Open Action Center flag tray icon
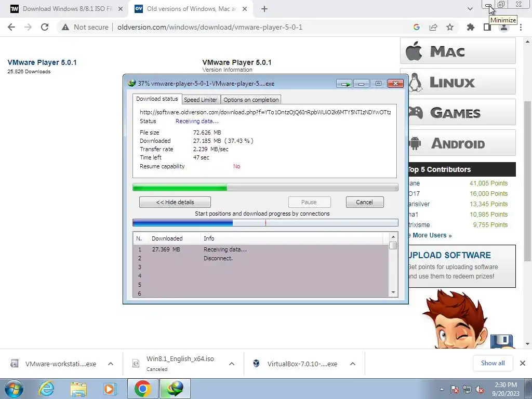Screen dimensions: 532x399 (455, 389)
